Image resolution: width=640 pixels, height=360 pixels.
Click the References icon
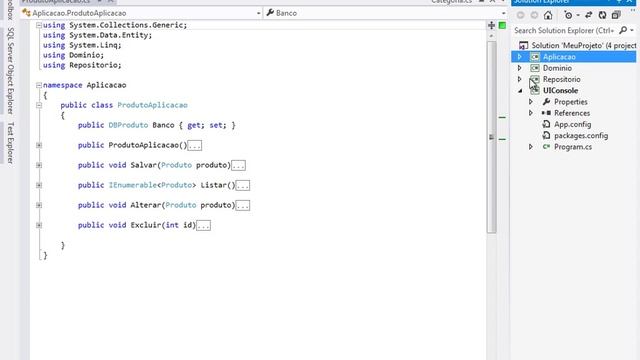546,113
